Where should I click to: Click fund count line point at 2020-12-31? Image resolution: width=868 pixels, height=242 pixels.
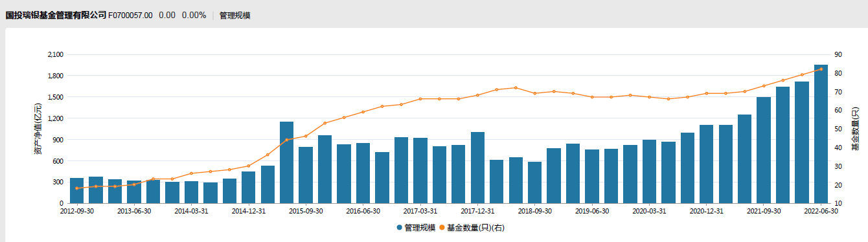click(x=706, y=93)
